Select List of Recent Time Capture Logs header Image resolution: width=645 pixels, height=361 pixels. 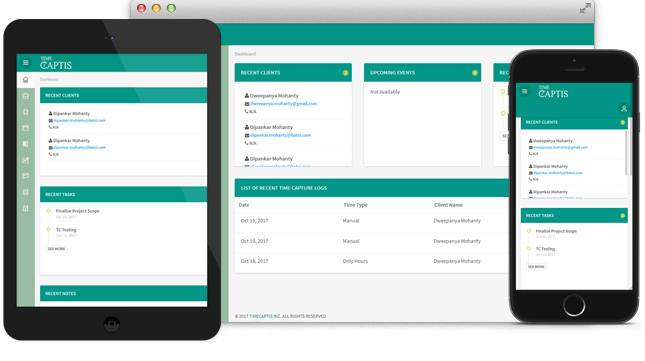[372, 187]
